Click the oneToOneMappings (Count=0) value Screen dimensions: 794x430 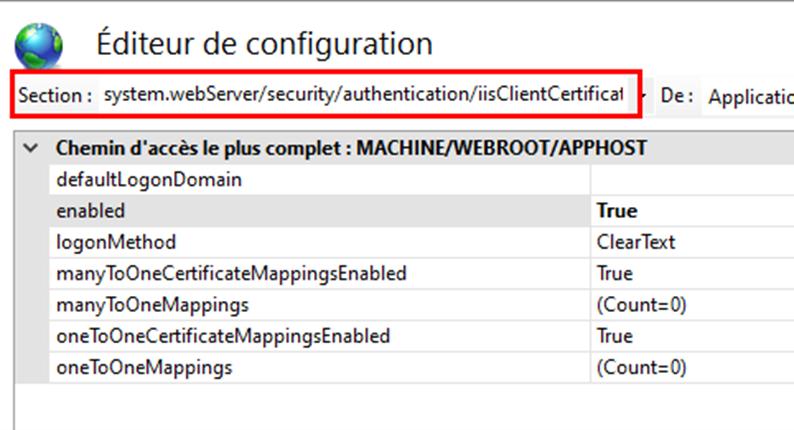pos(641,367)
